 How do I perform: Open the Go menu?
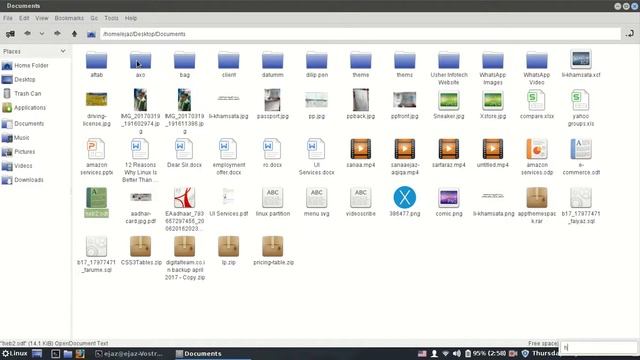point(94,18)
